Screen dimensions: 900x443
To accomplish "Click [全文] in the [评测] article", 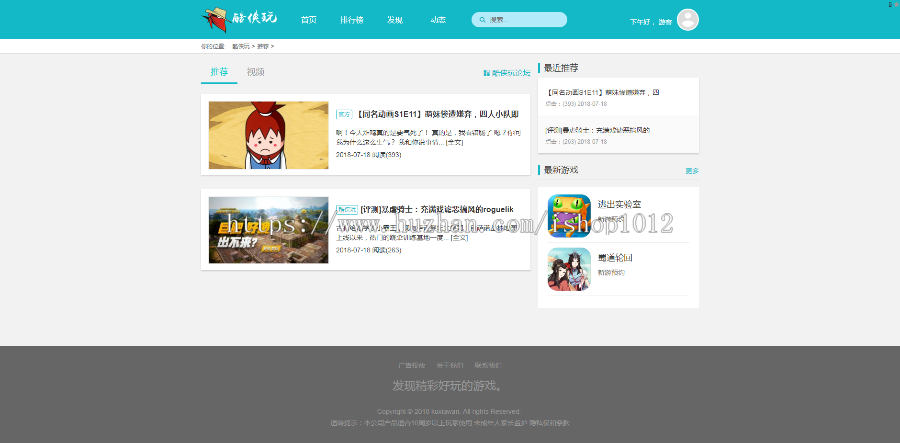I will pyautogui.click(x=460, y=238).
